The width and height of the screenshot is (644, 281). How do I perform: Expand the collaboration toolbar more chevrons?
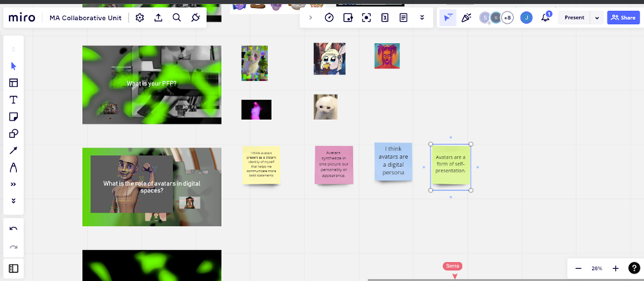tap(422, 18)
